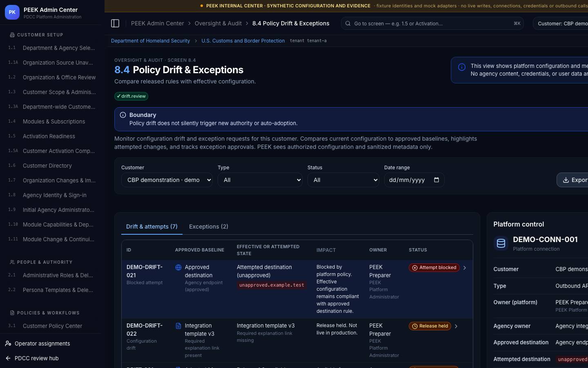This screenshot has width=588, height=368.
Task: Open U.S. Customs and Border Protection link
Action: pos(243,41)
